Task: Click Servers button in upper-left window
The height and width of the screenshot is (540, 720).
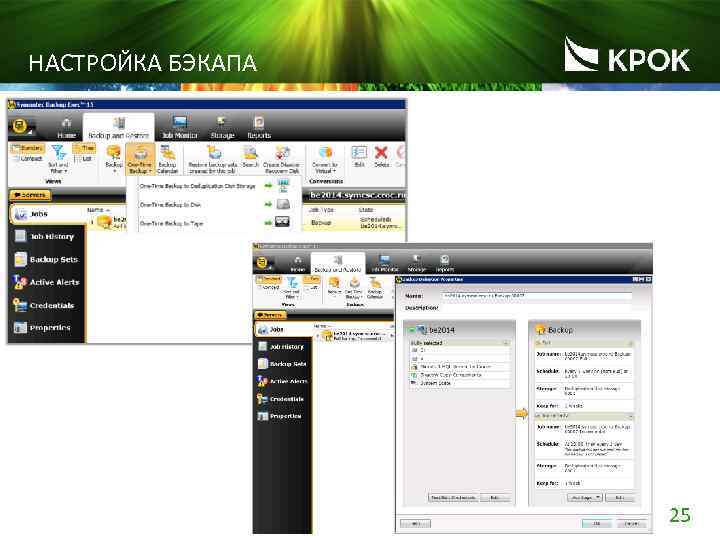Action: coord(30,195)
